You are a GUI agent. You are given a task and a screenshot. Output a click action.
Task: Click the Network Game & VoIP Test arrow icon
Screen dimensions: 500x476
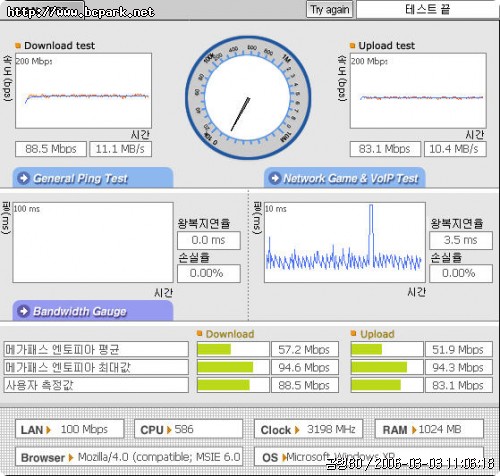coord(275,178)
